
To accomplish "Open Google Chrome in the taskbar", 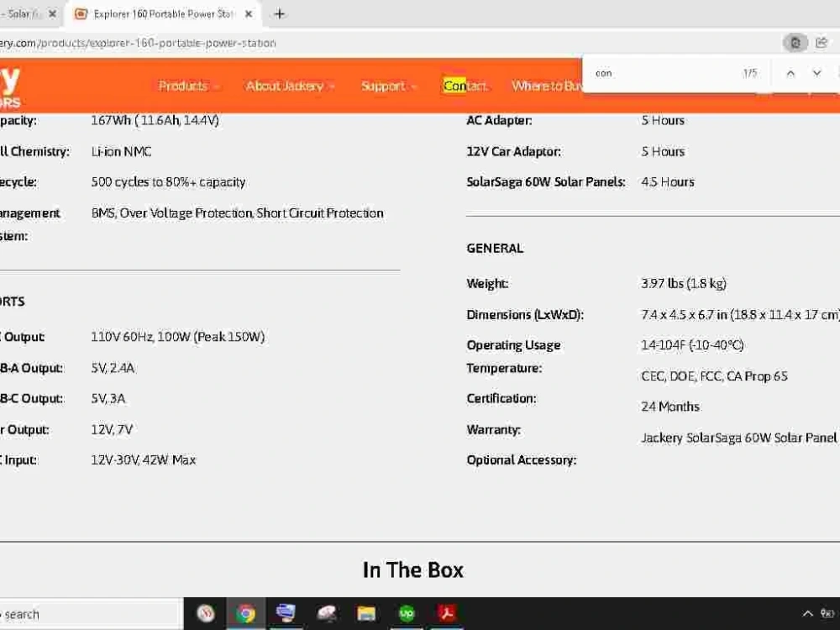I will pos(246,613).
